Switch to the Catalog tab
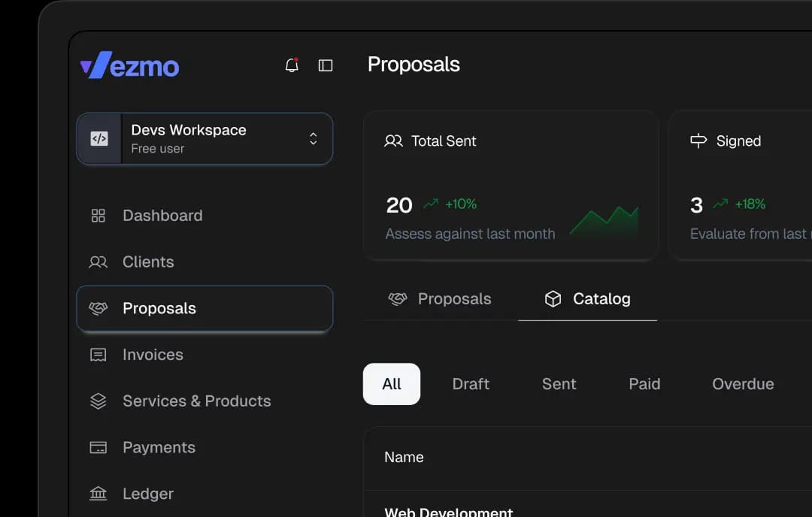Image resolution: width=812 pixels, height=517 pixels. [587, 298]
